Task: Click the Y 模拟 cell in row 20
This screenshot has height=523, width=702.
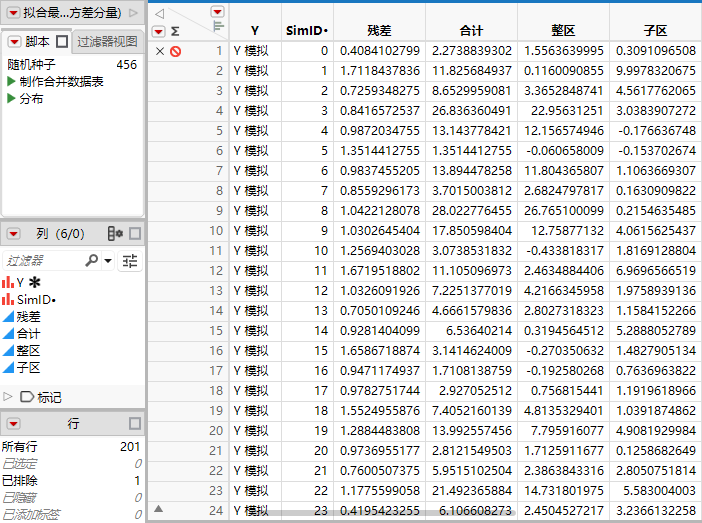Action: [x=255, y=431]
